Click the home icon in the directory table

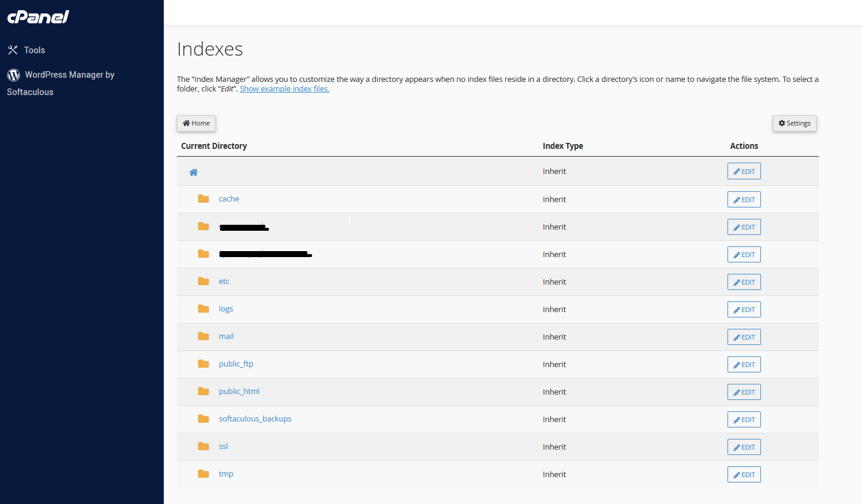pyautogui.click(x=194, y=172)
